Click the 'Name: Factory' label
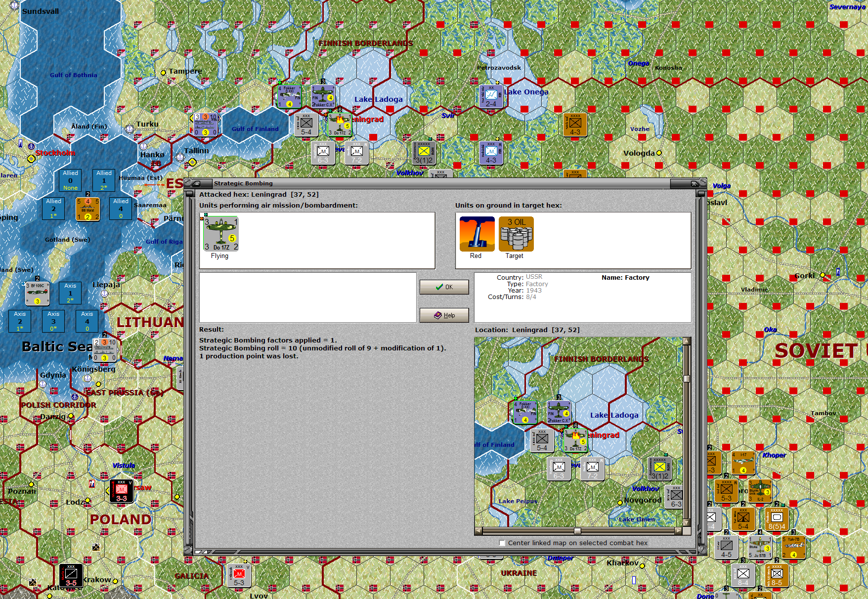868x599 pixels. [x=625, y=278]
